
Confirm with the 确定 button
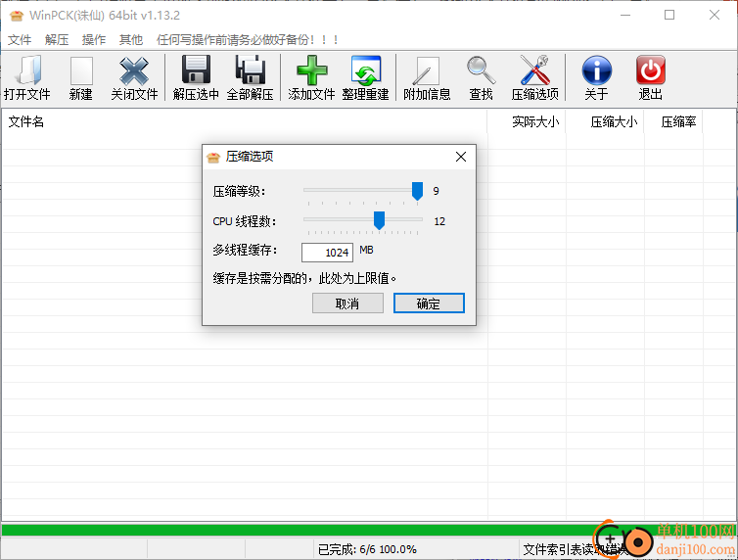coord(429,303)
